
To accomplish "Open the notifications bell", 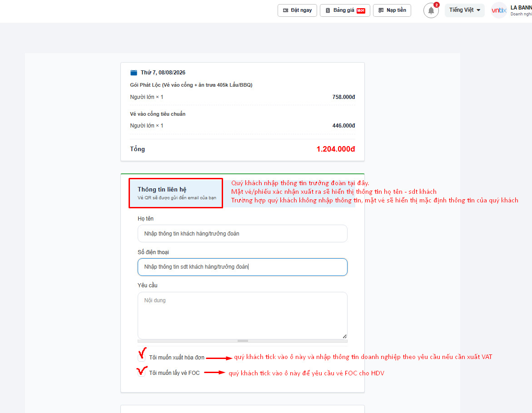I will click(431, 10).
